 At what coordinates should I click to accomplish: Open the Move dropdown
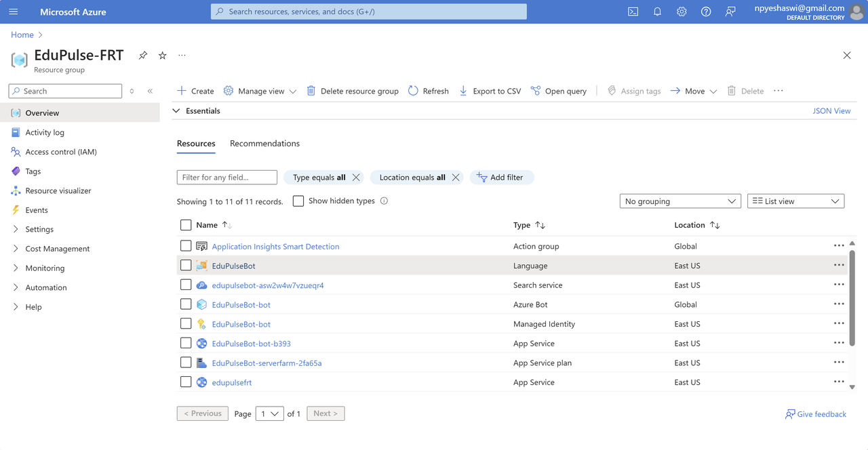pos(693,91)
